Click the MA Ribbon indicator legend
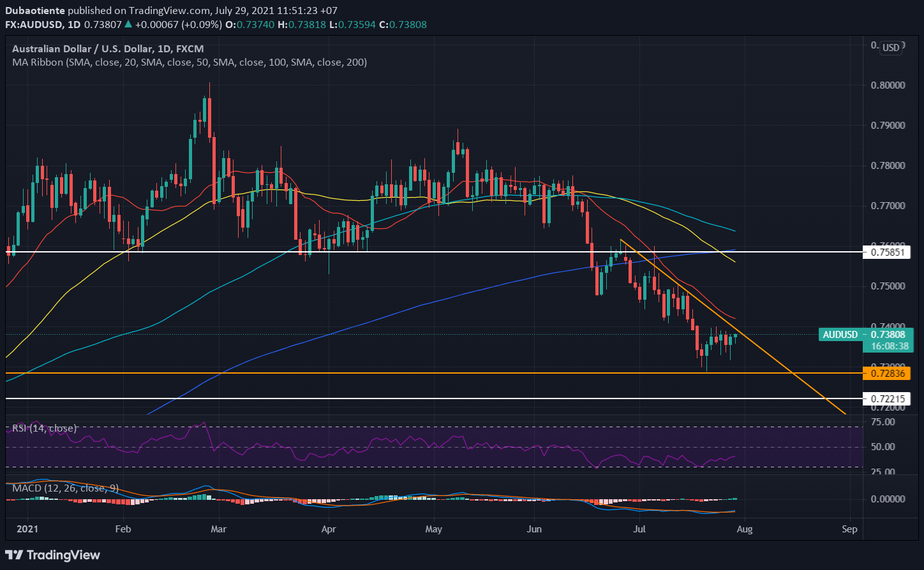Viewport: 924px width, 570px height. click(190, 62)
